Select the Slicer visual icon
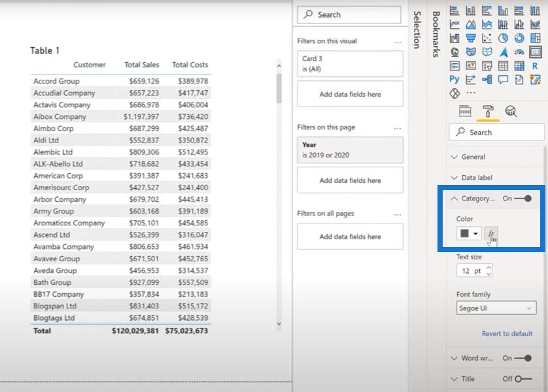The width and height of the screenshot is (548, 392). (487, 65)
